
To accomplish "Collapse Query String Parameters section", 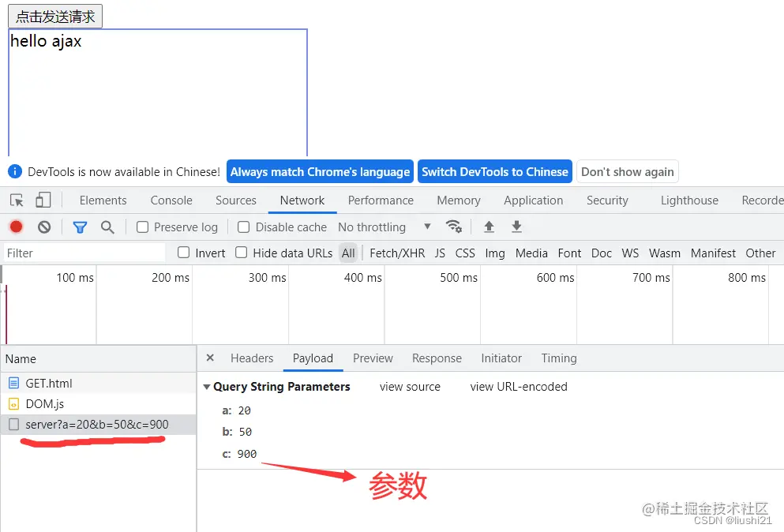I will pos(207,387).
